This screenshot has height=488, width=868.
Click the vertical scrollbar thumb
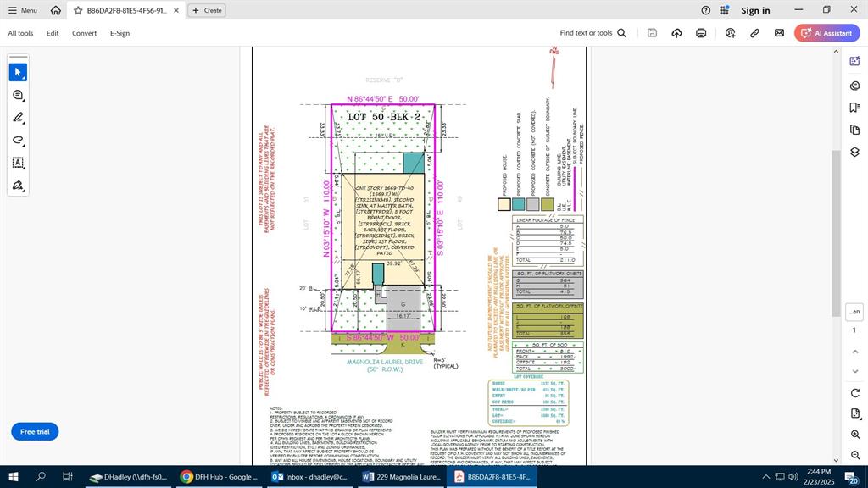pyautogui.click(x=836, y=232)
